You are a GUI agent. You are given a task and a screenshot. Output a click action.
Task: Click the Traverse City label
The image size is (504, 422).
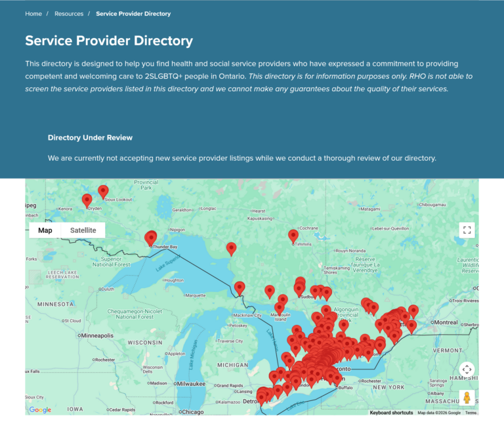(x=230, y=341)
